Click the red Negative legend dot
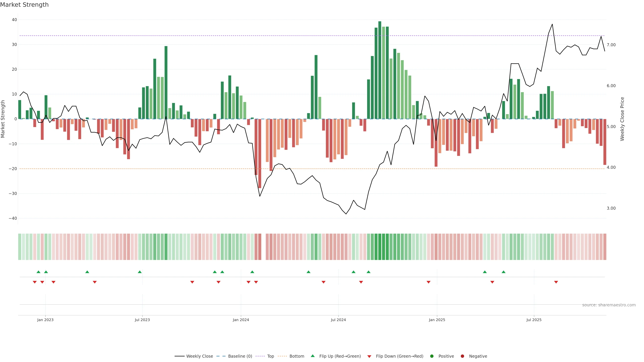The height and width of the screenshot is (362, 644). (x=462, y=356)
